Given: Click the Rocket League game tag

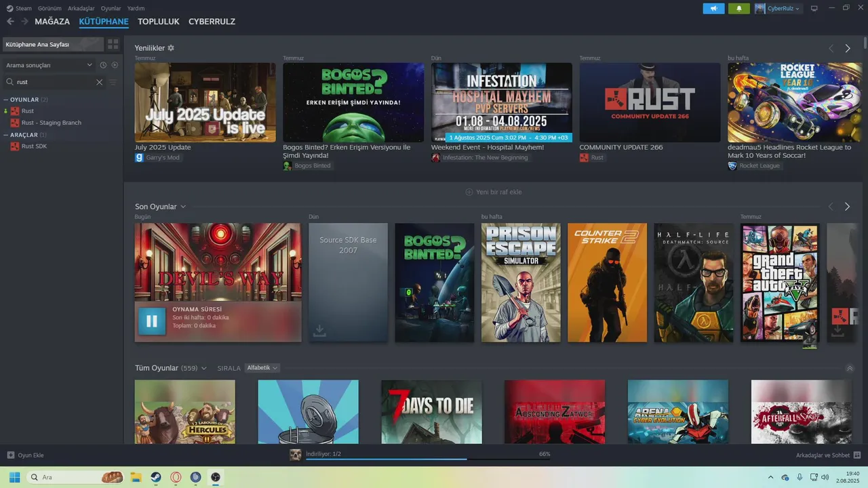Looking at the screenshot, I should pyautogui.click(x=754, y=165).
